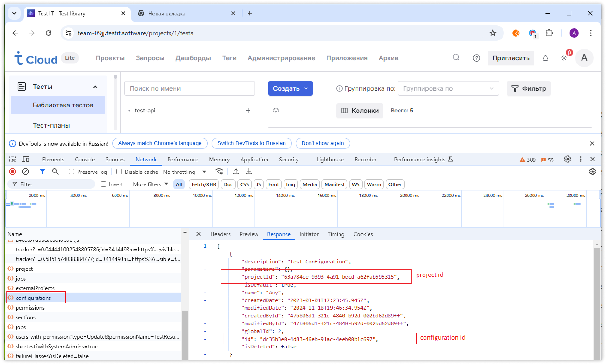
Task: Open the Колонки button
Action: pos(360,111)
